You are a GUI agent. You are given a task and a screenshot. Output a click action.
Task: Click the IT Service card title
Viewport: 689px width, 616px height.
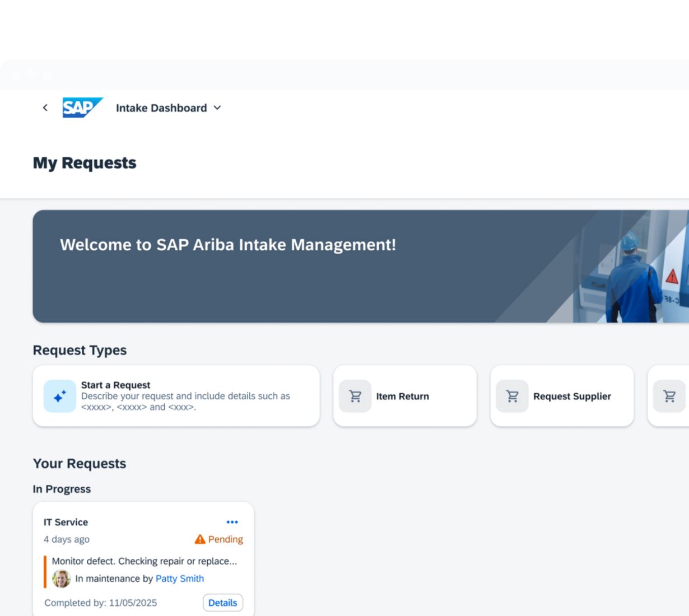click(x=66, y=522)
